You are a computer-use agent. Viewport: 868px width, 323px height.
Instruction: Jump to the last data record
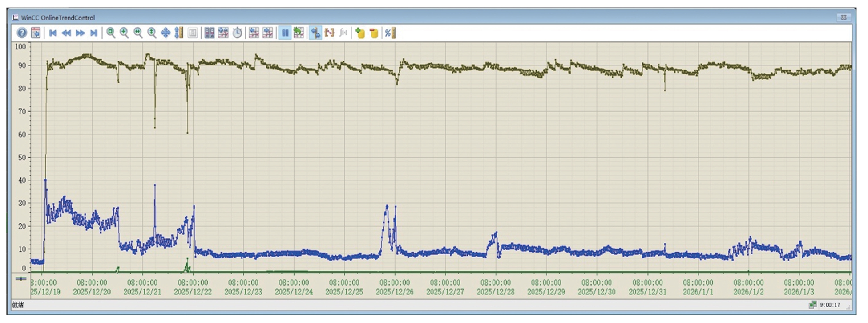click(x=93, y=33)
